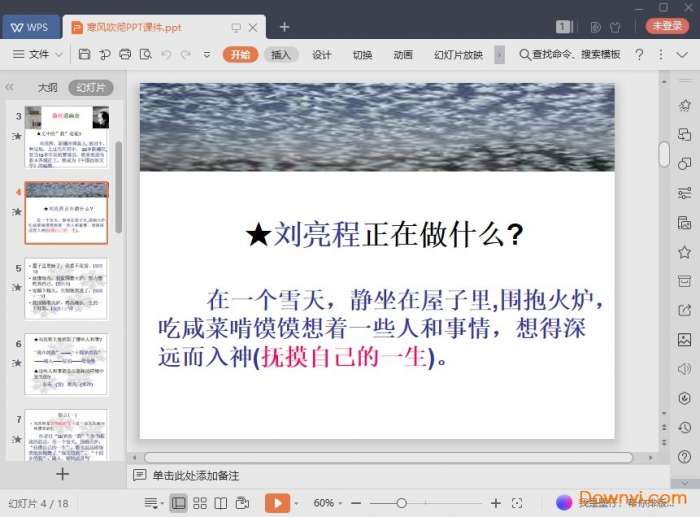Switch to slide sorter grid view

[200, 503]
